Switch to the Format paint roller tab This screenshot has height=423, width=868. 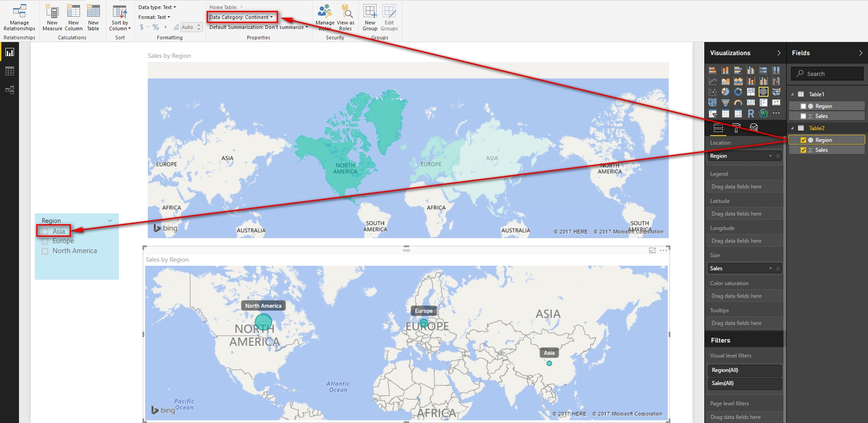click(736, 128)
